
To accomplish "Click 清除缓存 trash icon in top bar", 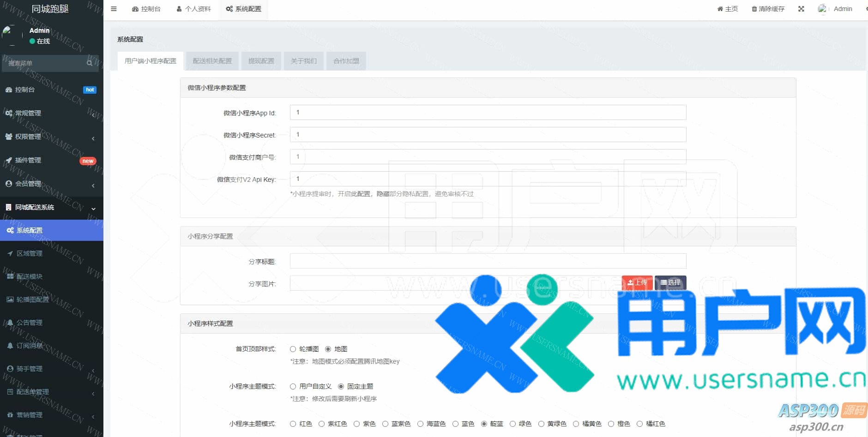I will point(754,9).
